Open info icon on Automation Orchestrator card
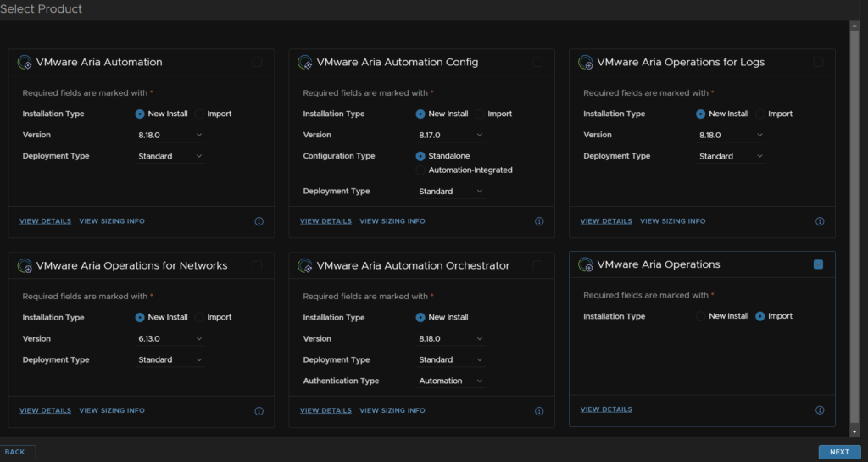The width and height of the screenshot is (868, 462). point(539,411)
